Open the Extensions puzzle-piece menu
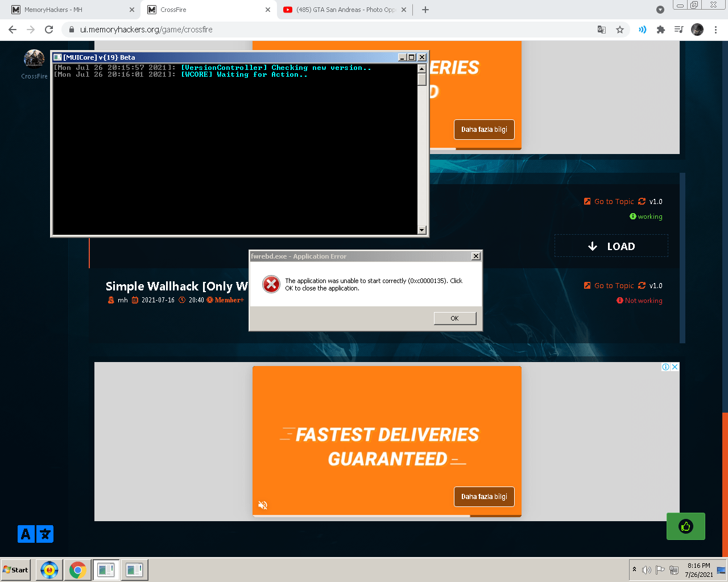 pyautogui.click(x=661, y=30)
